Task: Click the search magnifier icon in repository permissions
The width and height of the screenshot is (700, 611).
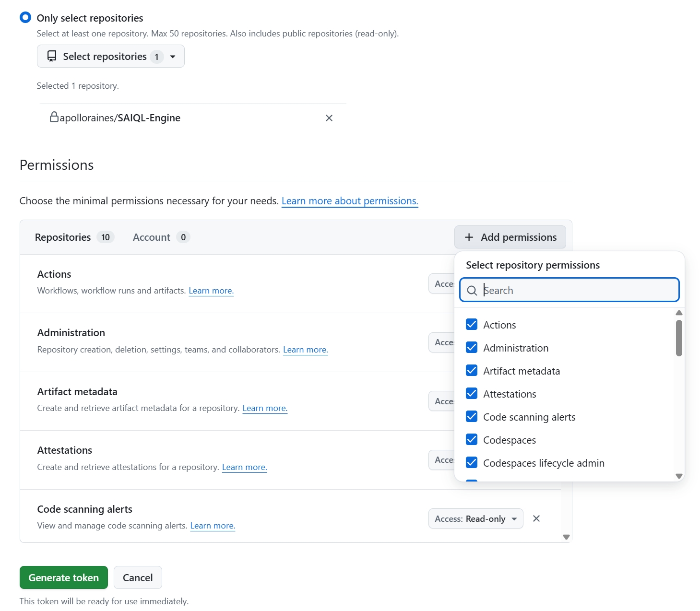Action: click(x=472, y=290)
